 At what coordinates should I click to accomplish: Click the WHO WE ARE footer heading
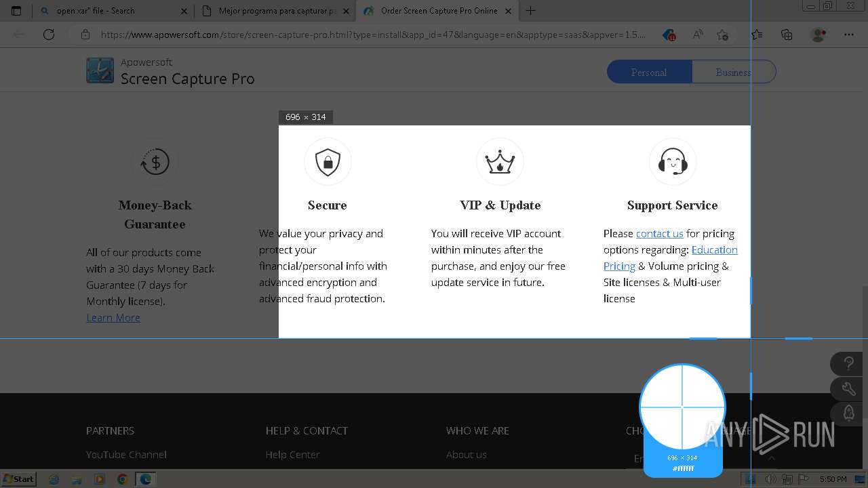(x=477, y=430)
